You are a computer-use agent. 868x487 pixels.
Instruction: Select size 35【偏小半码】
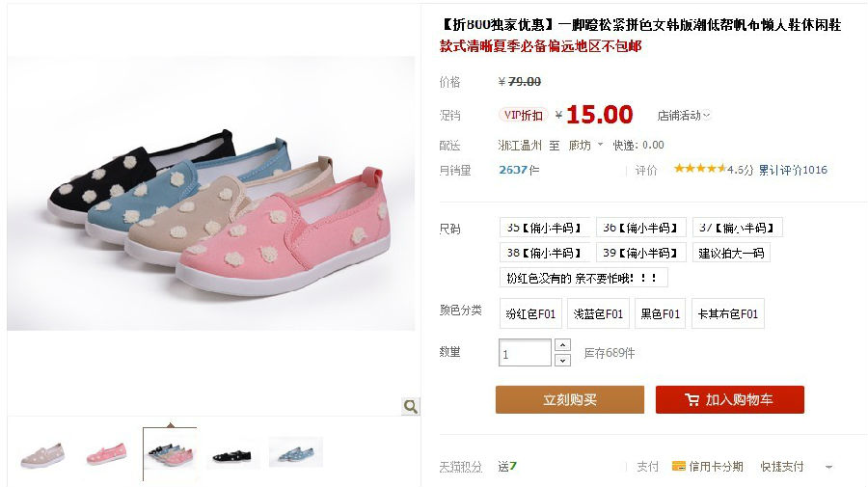click(x=545, y=228)
